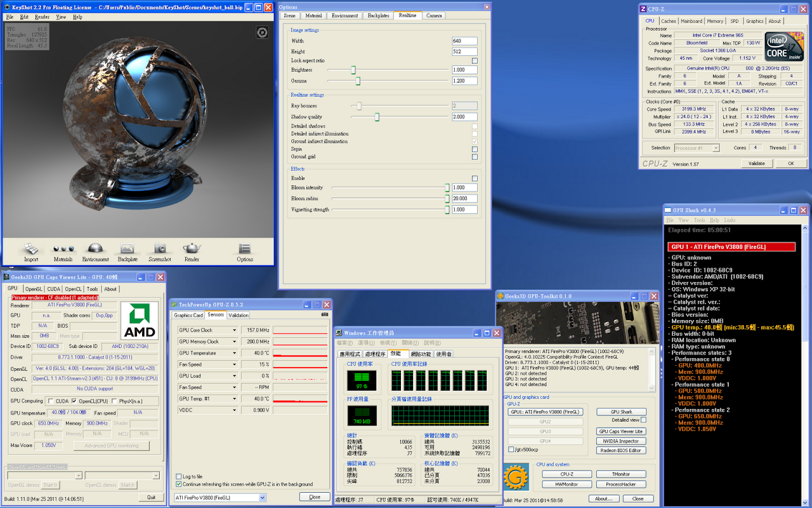Image resolution: width=812 pixels, height=508 pixels.
Task: Click the AMD logo in GPU Caps Viewer
Action: click(139, 321)
